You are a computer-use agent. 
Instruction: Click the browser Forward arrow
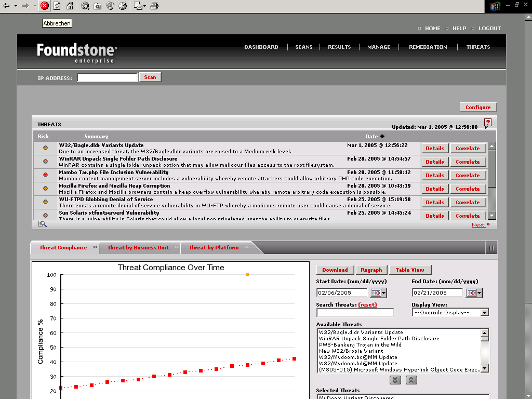click(x=25, y=6)
